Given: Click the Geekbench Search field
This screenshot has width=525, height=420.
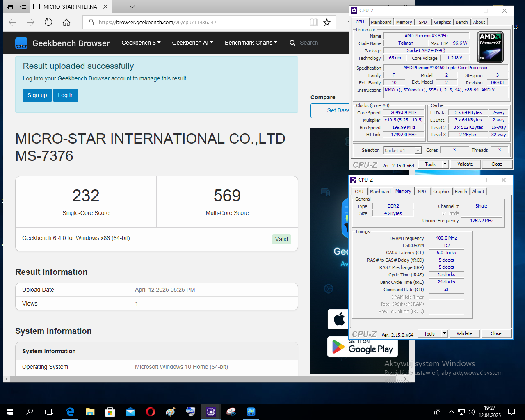Looking at the screenshot, I should [x=309, y=43].
